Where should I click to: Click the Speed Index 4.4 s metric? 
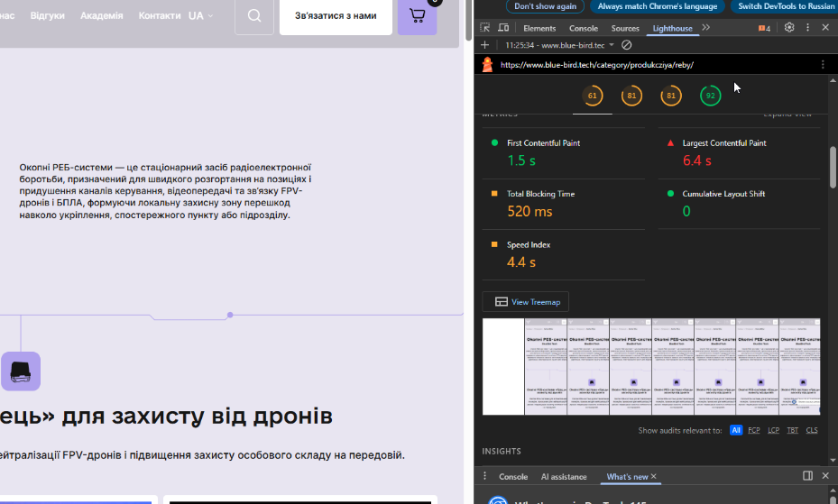click(x=563, y=254)
